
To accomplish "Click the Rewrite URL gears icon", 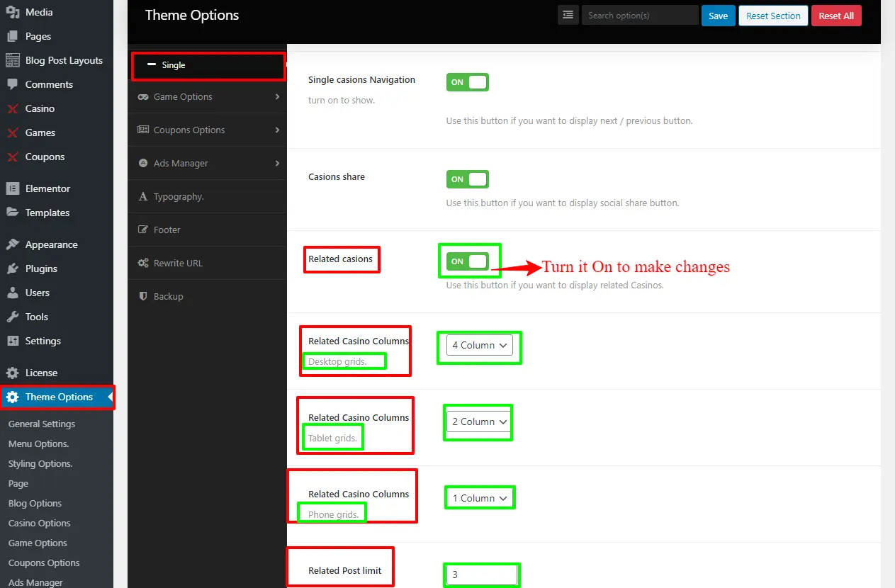I will tap(142, 263).
